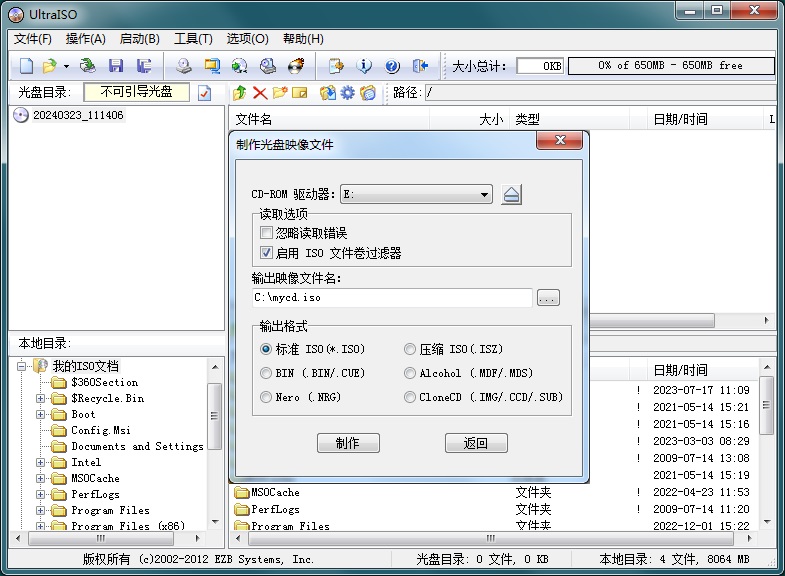Image resolution: width=785 pixels, height=576 pixels.
Task: Click the Extract files icon
Action: pos(328,93)
